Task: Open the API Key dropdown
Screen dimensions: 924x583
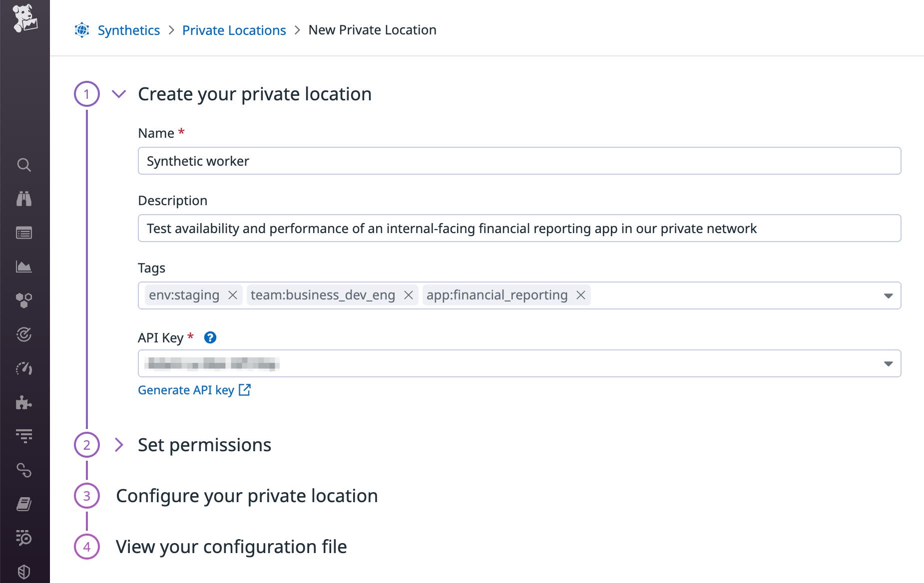Action: coord(889,363)
